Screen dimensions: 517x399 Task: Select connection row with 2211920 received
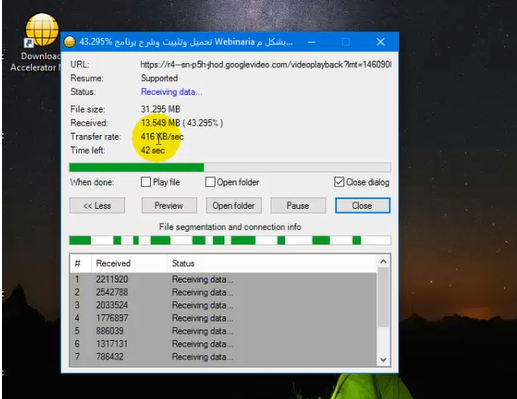point(223,279)
